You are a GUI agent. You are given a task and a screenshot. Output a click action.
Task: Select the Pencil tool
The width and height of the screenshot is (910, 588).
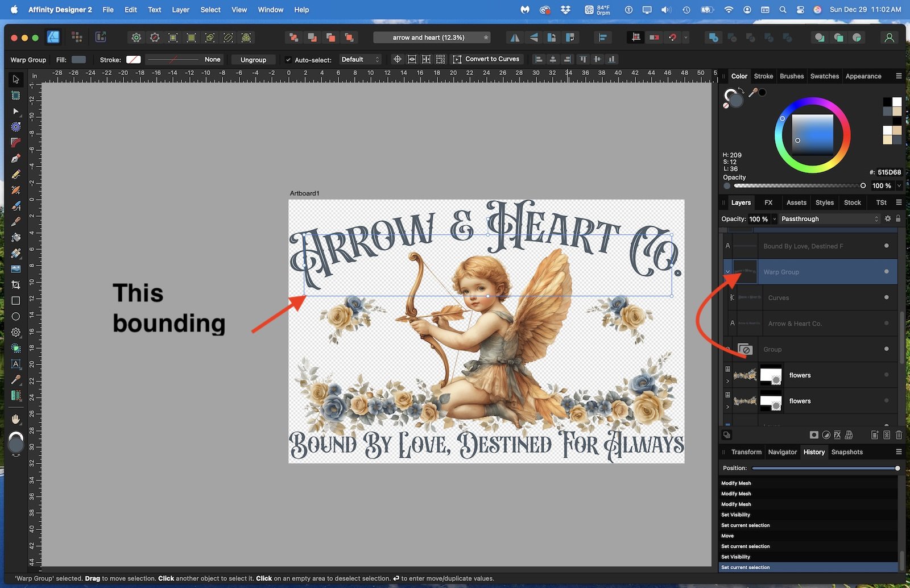coord(16,175)
